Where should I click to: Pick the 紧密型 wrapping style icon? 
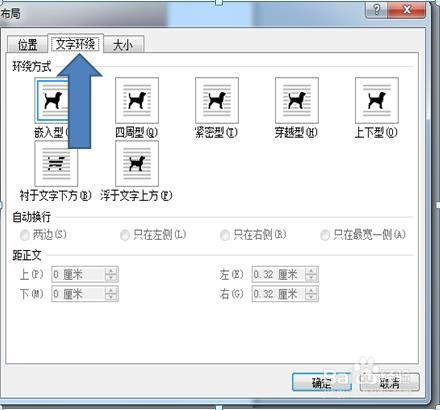pos(217,100)
